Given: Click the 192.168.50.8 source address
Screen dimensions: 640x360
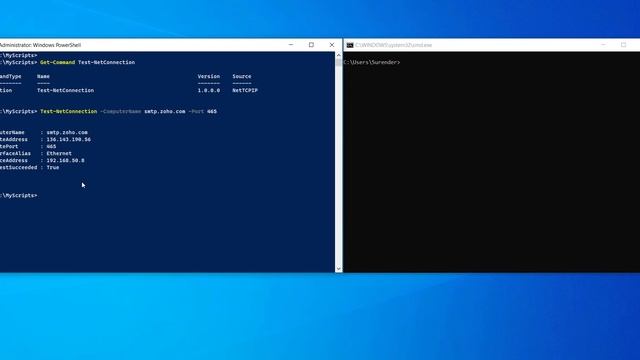Looking at the screenshot, I should [x=65, y=160].
